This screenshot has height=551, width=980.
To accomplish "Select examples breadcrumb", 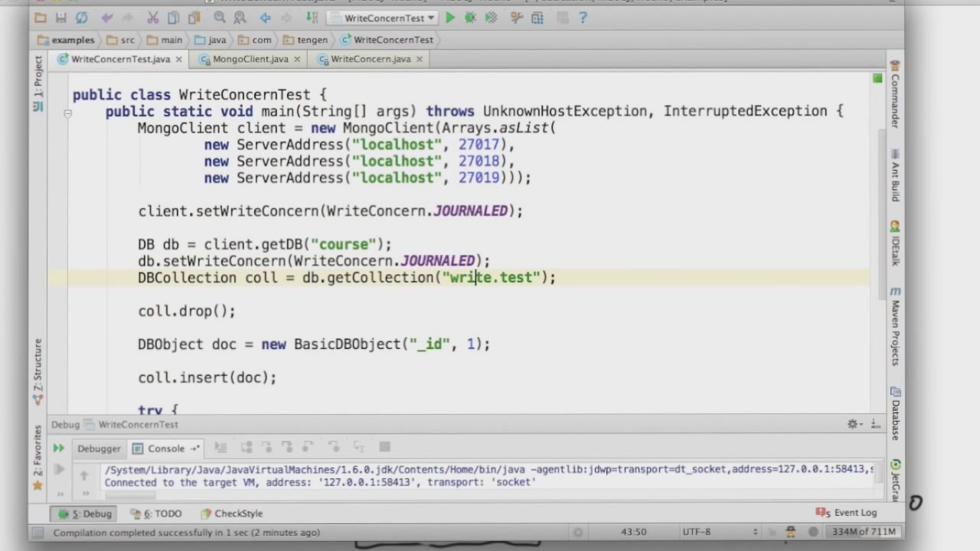I will tap(66, 40).
